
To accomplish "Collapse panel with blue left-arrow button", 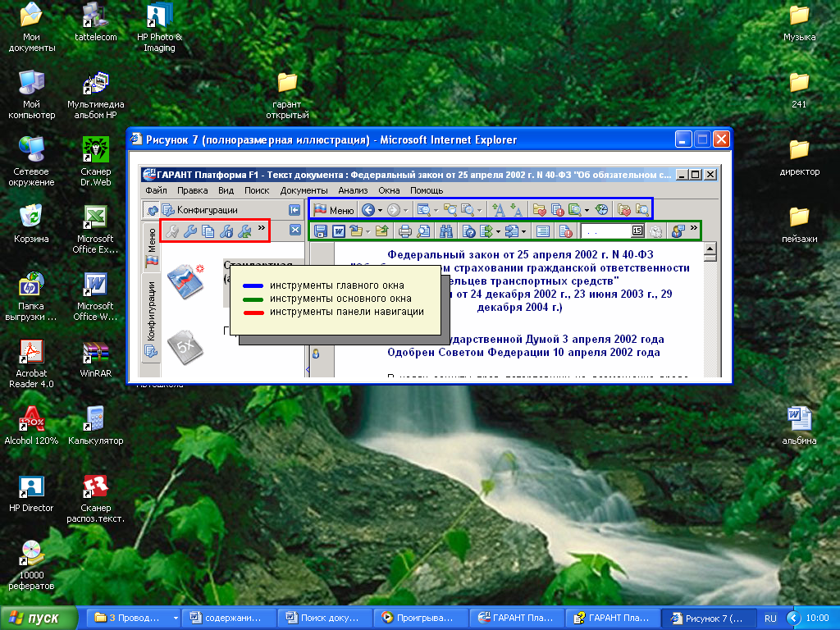I will click(294, 210).
